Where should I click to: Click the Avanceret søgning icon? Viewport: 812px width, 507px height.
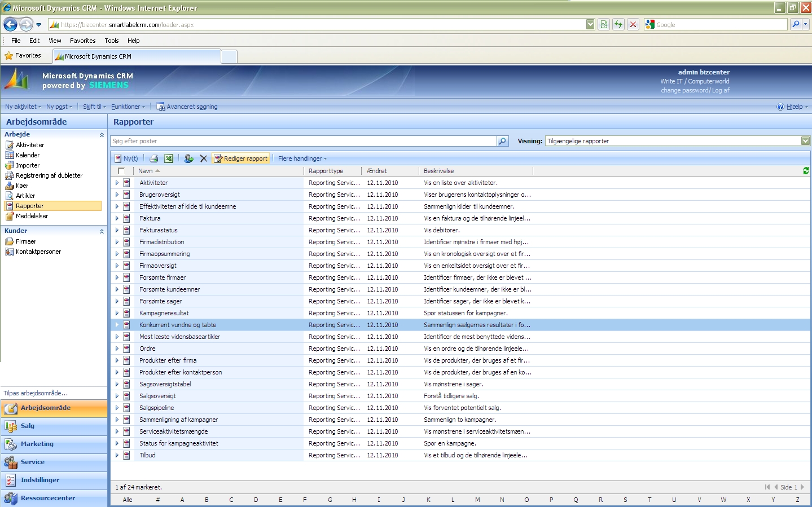161,107
